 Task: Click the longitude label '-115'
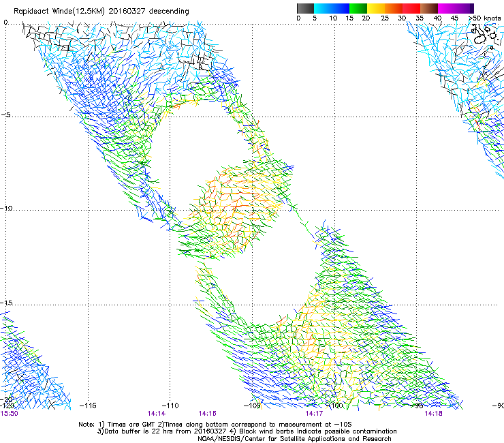click(x=88, y=406)
